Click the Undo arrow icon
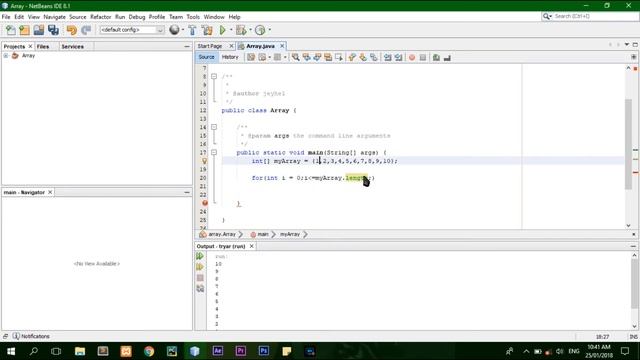The height and width of the screenshot is (360, 640). tap(72, 30)
